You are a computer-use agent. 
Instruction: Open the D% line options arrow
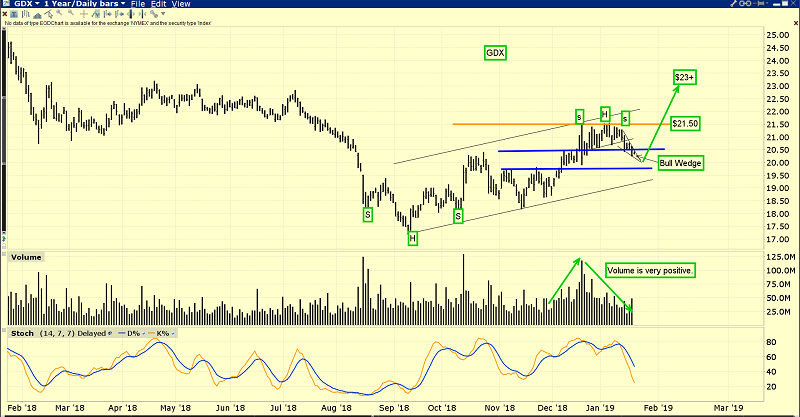143,334
